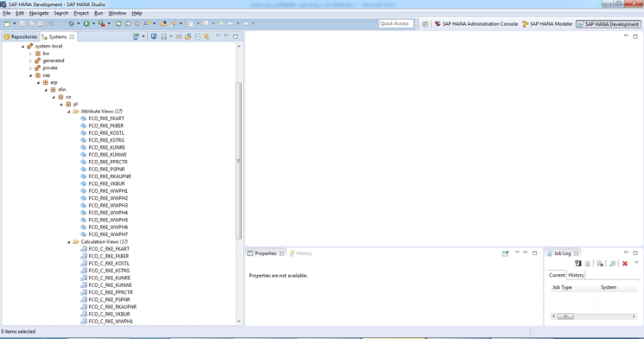Click the Job Log refresh document icon
The width and height of the screenshot is (644, 339).
(x=612, y=264)
